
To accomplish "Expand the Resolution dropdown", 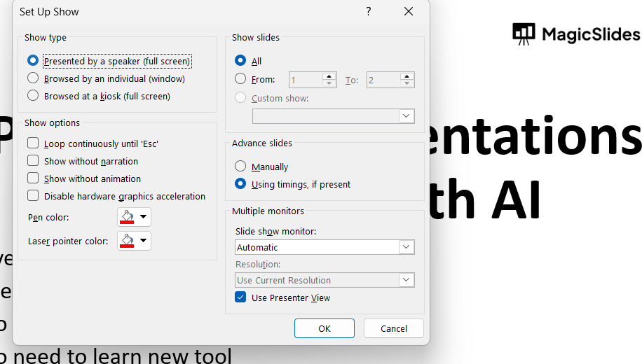I will (x=407, y=280).
